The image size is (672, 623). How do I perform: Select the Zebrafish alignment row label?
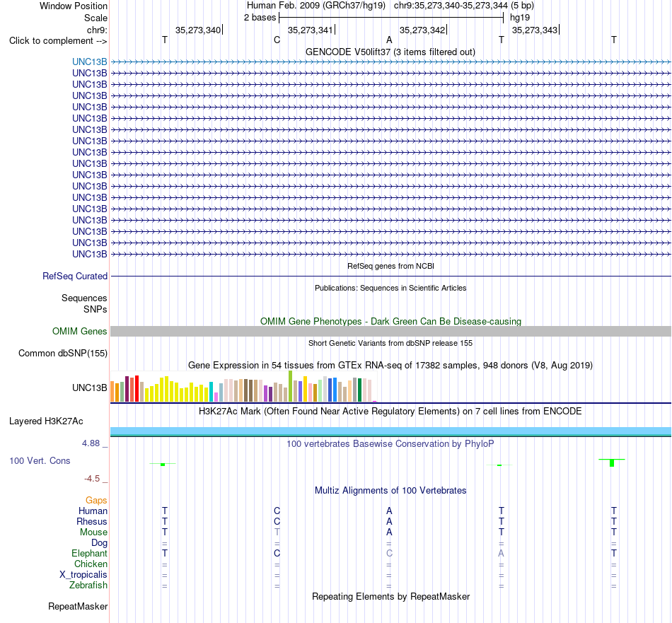tap(88, 585)
